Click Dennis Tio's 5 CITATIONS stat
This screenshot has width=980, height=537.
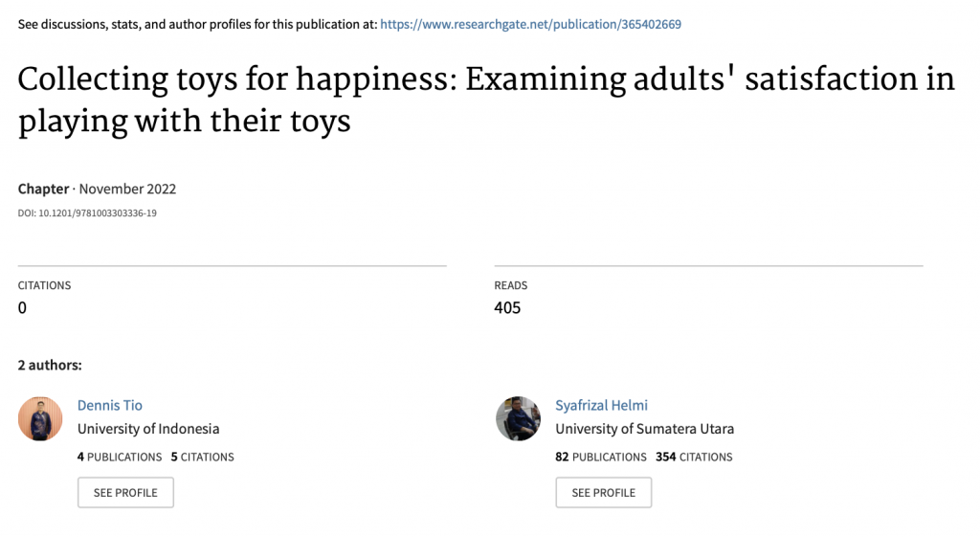[203, 457]
